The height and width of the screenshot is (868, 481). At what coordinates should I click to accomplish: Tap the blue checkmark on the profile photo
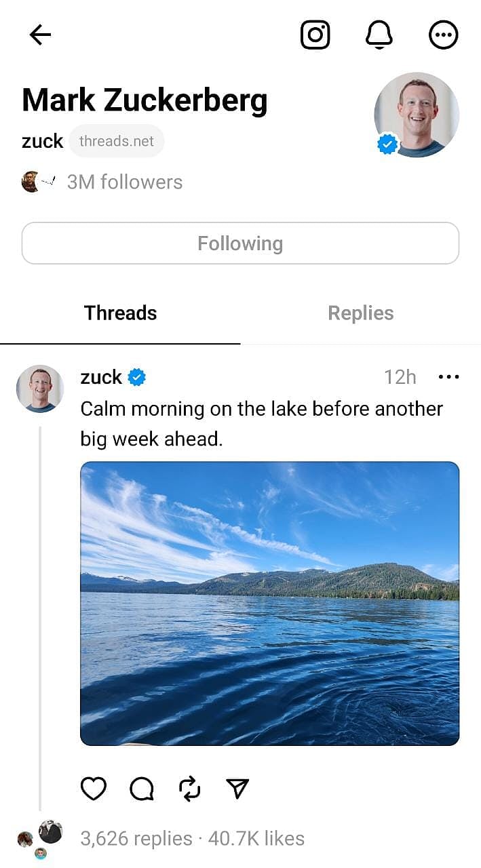tap(388, 142)
